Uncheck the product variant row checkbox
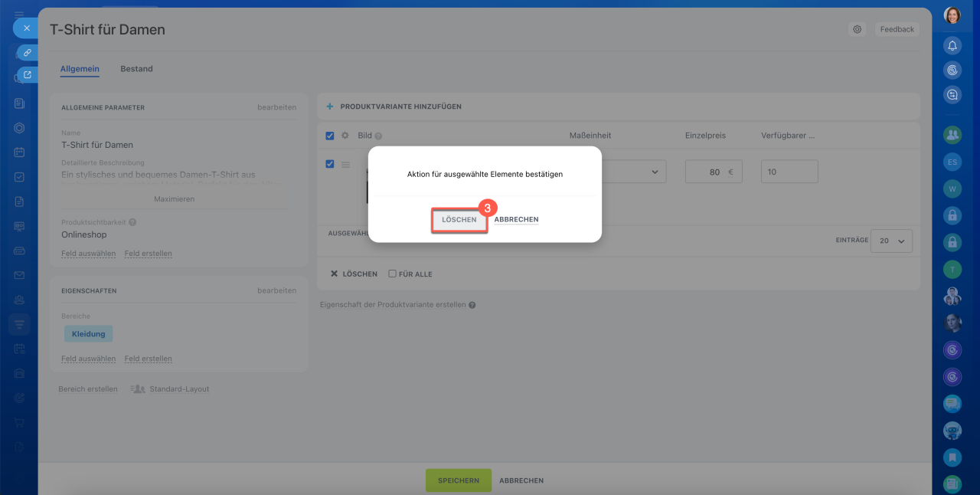Screen dimensions: 980x495 [330, 164]
